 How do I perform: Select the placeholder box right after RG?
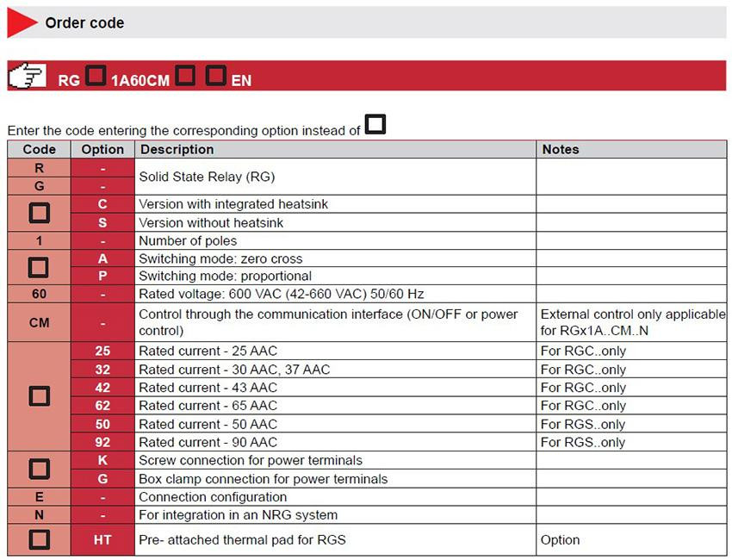(96, 75)
